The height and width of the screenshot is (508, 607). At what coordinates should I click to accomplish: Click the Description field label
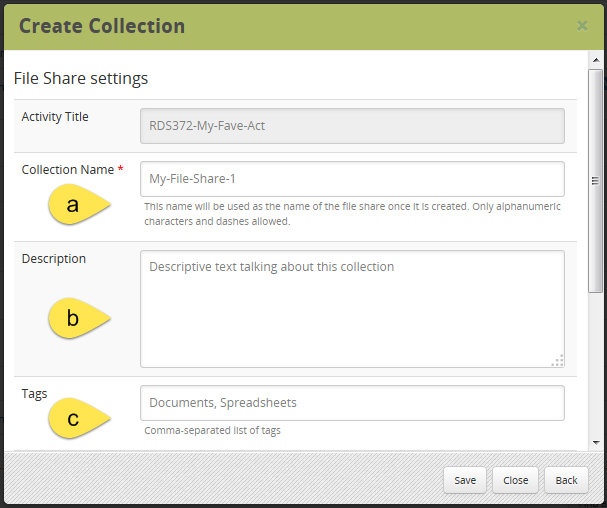[54, 259]
